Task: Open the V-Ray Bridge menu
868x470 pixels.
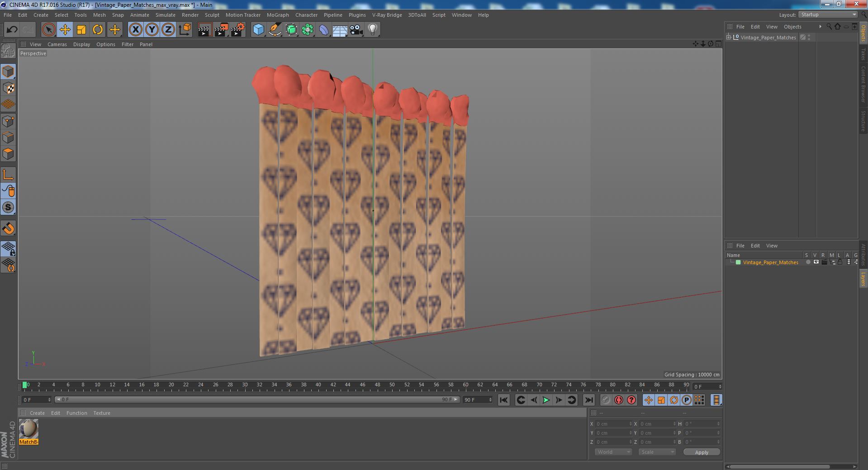Action: tap(387, 15)
